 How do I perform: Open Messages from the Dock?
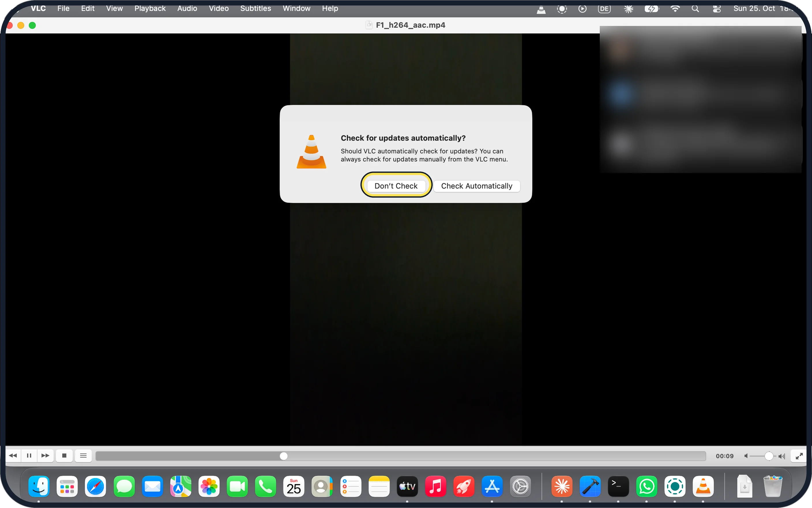[x=124, y=486]
